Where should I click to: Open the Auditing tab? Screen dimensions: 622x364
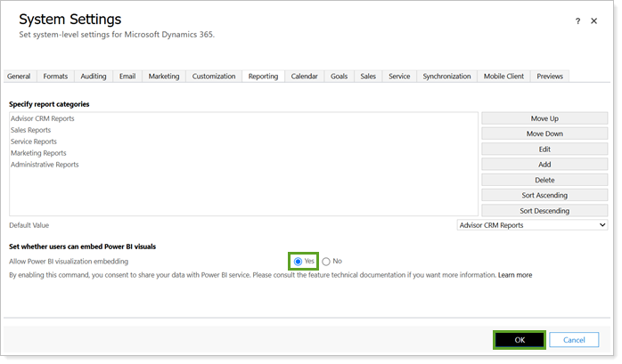(x=92, y=77)
